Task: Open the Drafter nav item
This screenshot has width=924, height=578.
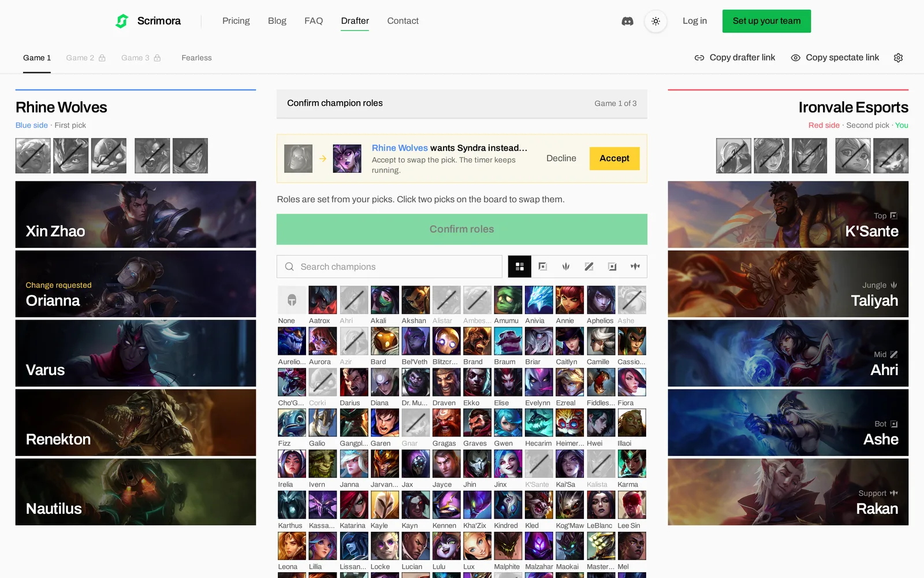Action: point(355,21)
